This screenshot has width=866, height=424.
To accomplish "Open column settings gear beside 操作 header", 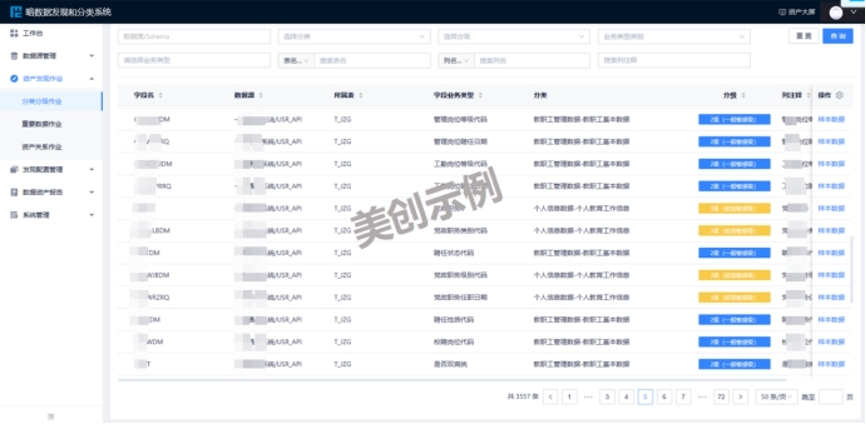I will pyautogui.click(x=839, y=96).
